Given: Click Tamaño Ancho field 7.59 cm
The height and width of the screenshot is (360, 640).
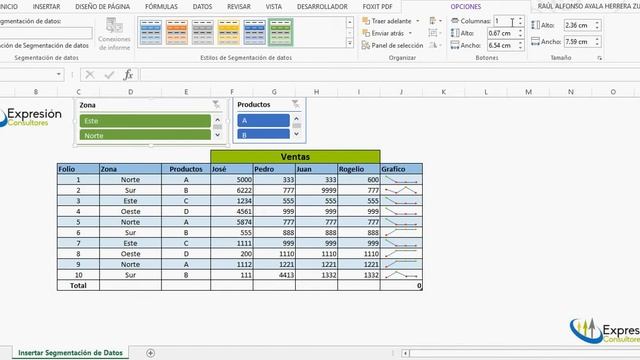Looking at the screenshot, I should pos(578,42).
